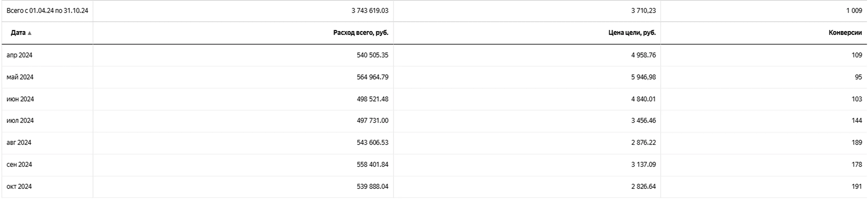868x200 pixels.
Task: Click spend cell 497 731.00 for July
Action: (372, 120)
